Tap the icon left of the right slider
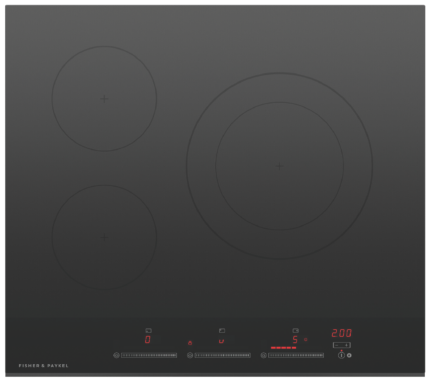 [x=264, y=355]
